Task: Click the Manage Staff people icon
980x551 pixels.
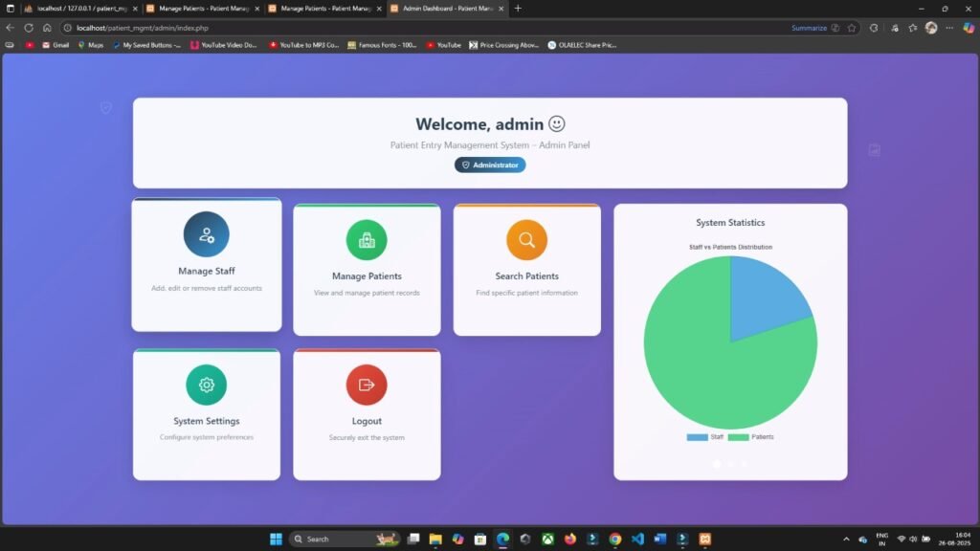Action: click(x=207, y=233)
